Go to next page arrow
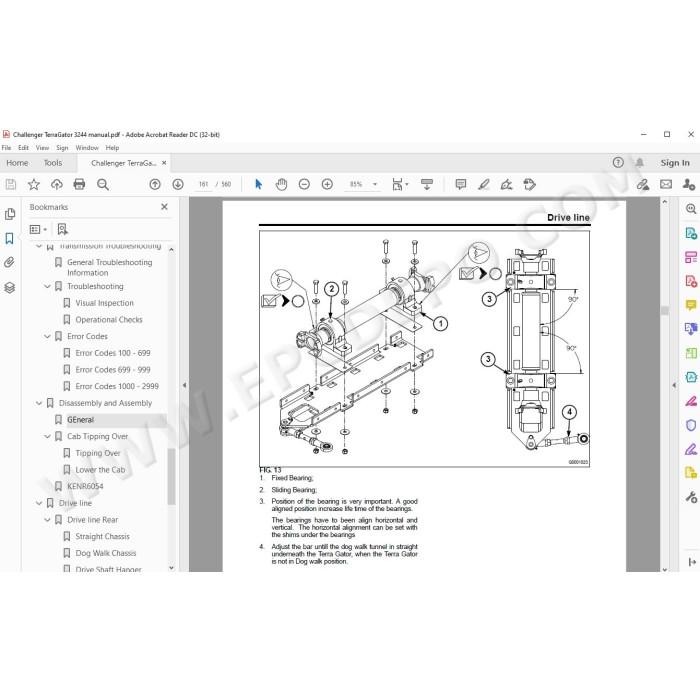Viewport: 700px width, 700px height. coord(178,184)
